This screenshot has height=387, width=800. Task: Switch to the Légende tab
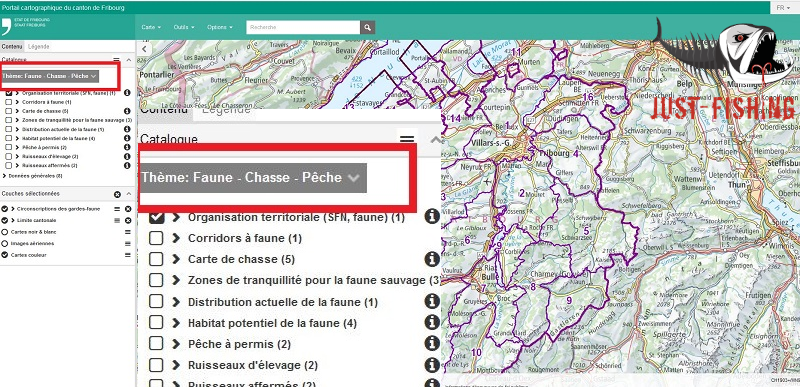(39, 46)
